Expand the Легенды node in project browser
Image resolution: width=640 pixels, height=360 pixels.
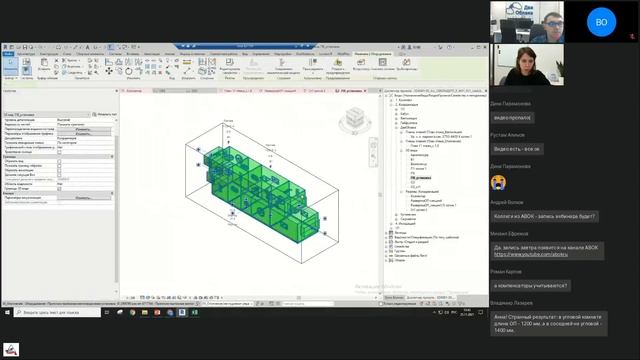click(387, 233)
